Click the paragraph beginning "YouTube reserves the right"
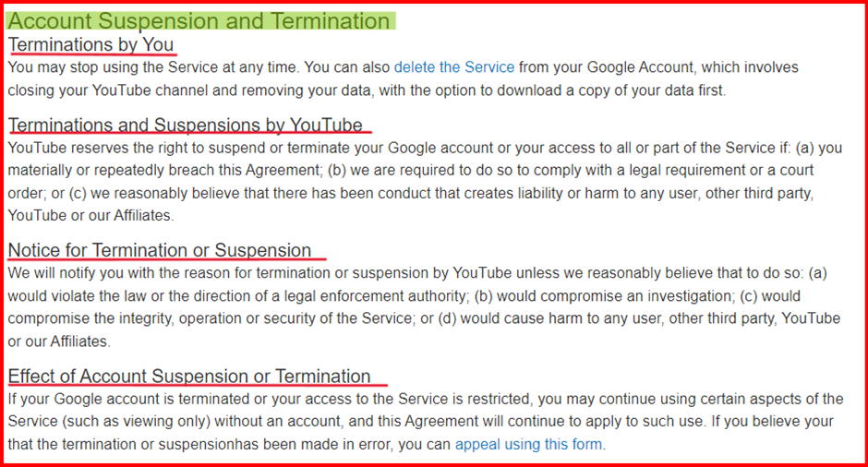 (x=425, y=182)
